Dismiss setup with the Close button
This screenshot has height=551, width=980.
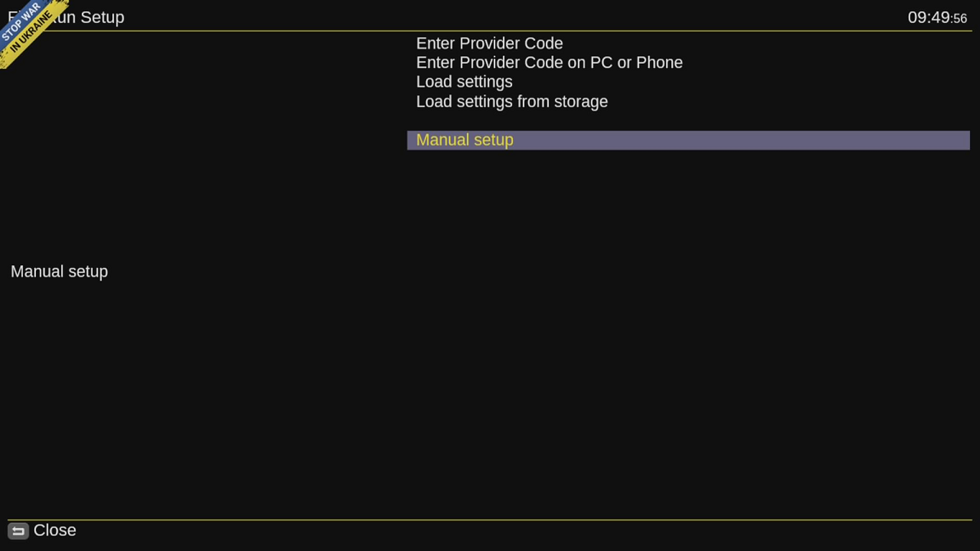(x=55, y=531)
